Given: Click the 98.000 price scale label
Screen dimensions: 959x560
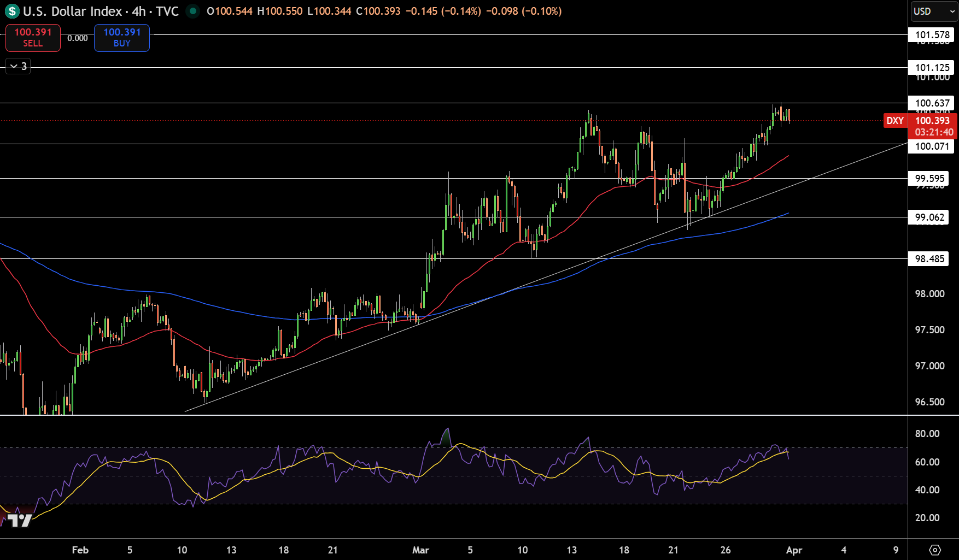Looking at the screenshot, I should pos(929,294).
